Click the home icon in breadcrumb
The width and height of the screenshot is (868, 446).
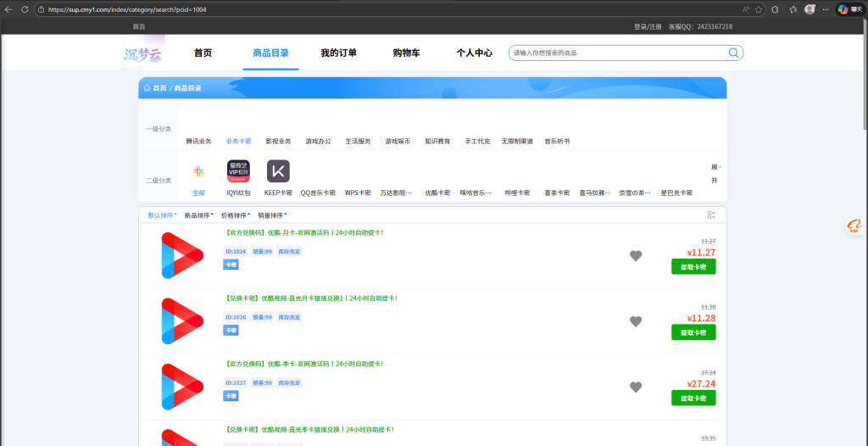(147, 88)
